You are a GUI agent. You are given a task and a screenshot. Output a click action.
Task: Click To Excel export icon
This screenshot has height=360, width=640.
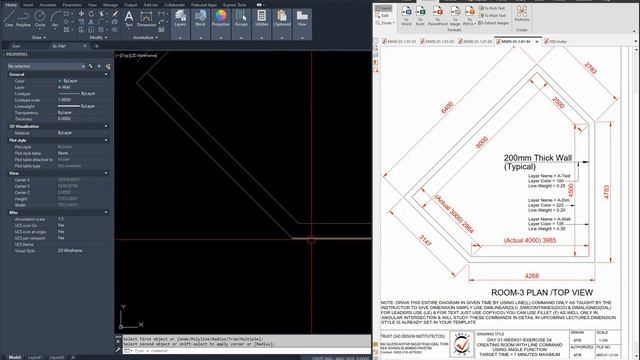pyautogui.click(x=420, y=16)
